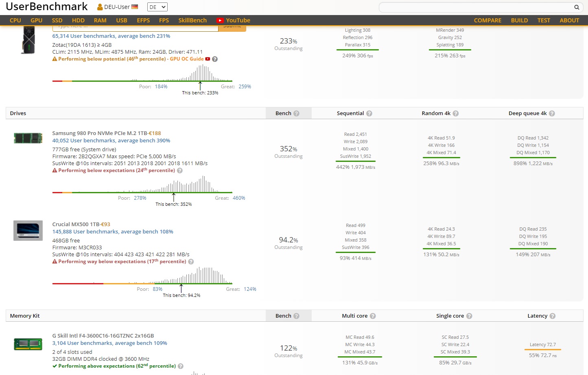Open the HDD menu
Viewport: 588px width, 375px height.
tap(78, 20)
